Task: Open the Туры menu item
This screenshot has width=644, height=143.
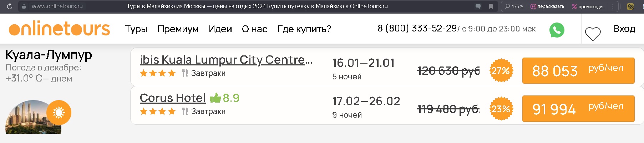Action: point(136,29)
